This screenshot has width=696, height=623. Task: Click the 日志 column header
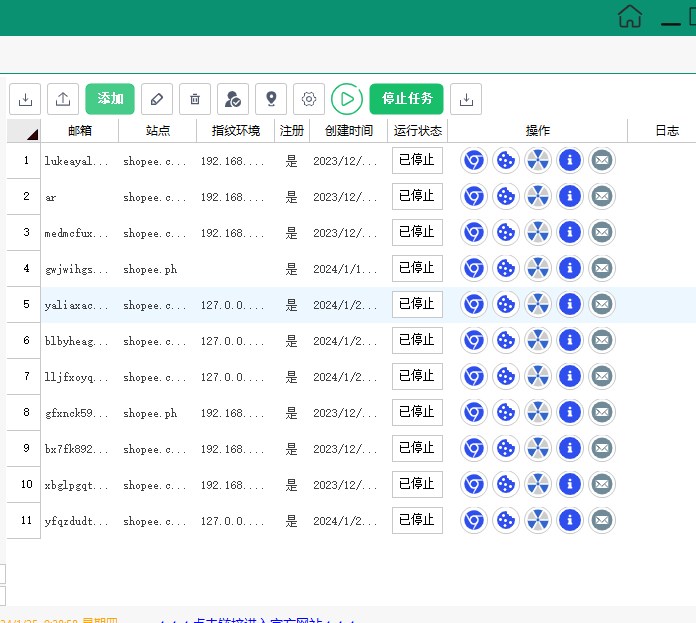point(667,131)
